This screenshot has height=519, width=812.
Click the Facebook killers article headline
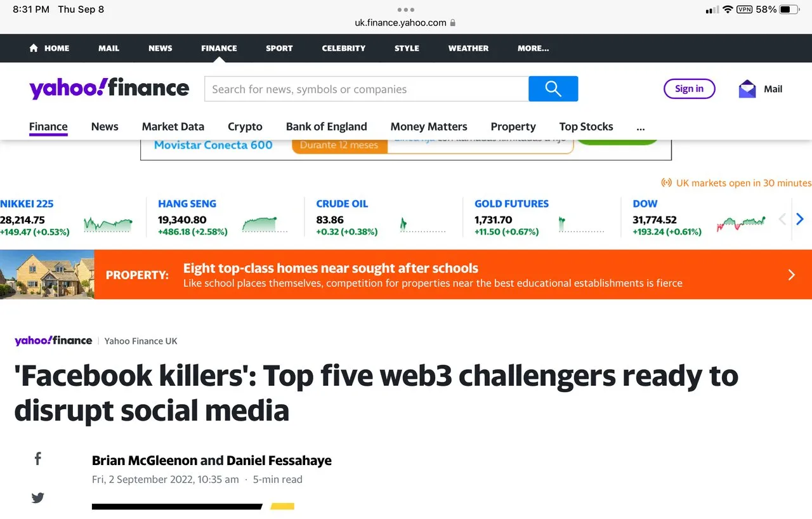click(376, 393)
